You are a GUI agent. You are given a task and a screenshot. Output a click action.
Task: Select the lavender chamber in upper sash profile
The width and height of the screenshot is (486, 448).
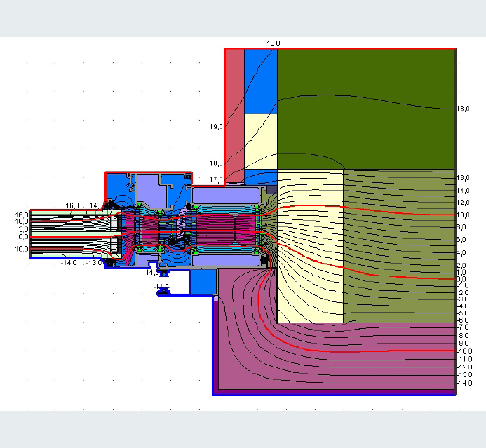click(149, 188)
